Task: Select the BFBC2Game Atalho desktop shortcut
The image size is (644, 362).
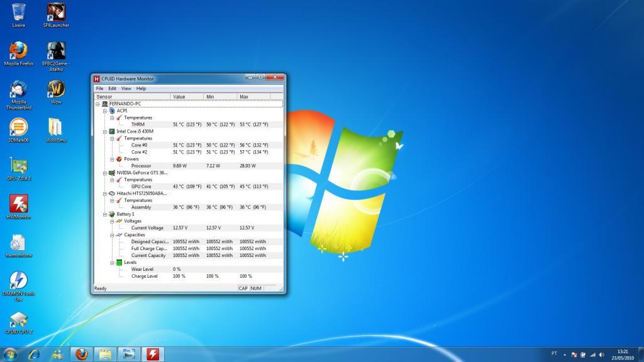Action: tap(56, 56)
